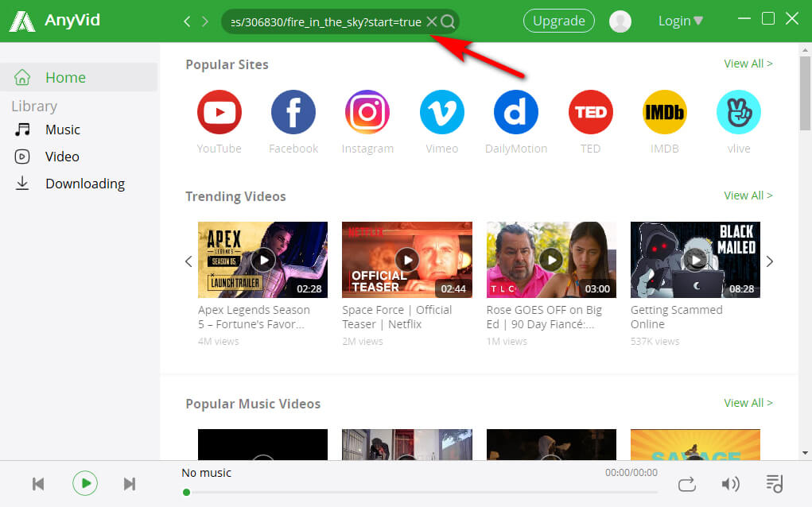Open the Instagram site icon
Screen dimensions: 812x507
point(367,112)
